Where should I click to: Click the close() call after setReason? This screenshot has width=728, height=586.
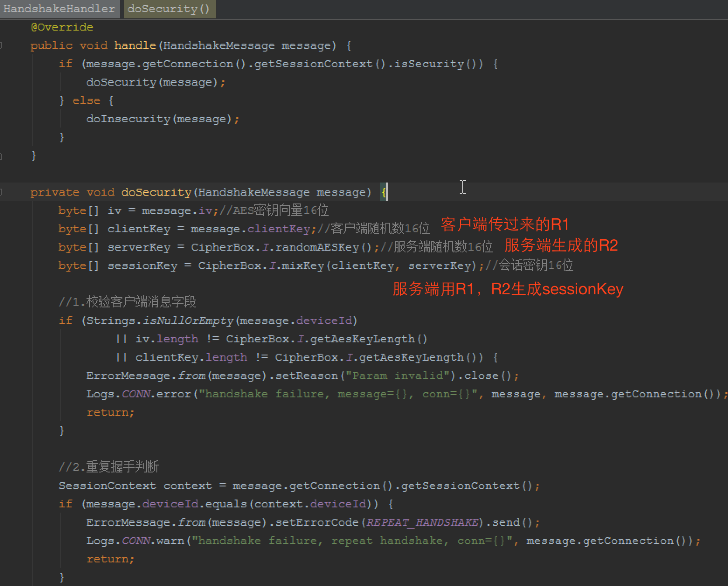pyautogui.click(x=488, y=376)
